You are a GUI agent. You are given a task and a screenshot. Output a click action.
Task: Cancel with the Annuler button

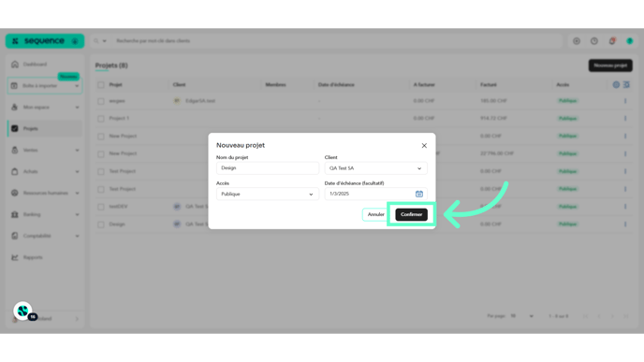click(375, 214)
